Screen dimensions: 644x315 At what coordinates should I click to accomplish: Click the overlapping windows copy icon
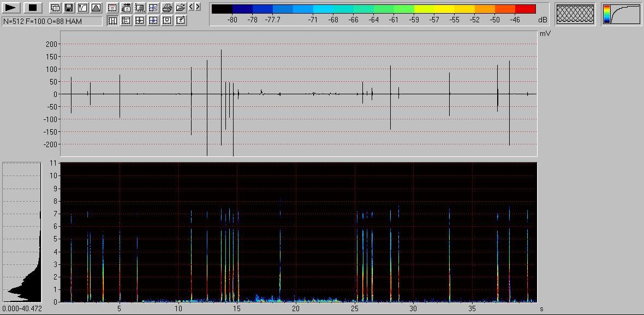pos(55,8)
